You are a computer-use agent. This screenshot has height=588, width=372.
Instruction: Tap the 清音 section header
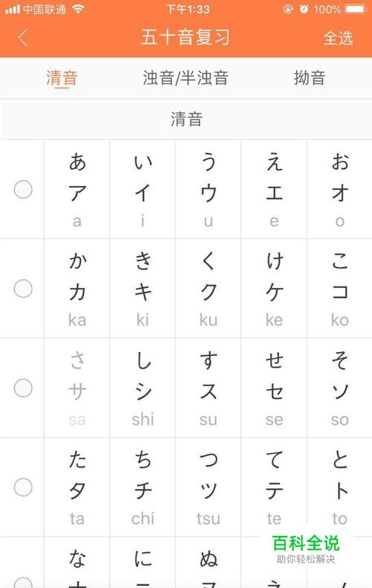pyautogui.click(x=186, y=119)
